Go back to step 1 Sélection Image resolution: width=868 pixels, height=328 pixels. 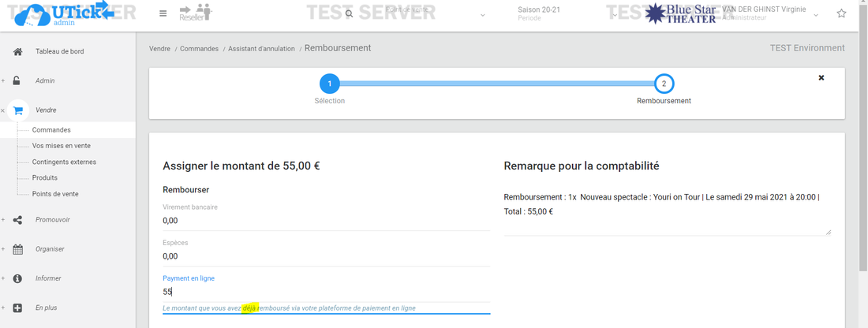[x=329, y=84]
